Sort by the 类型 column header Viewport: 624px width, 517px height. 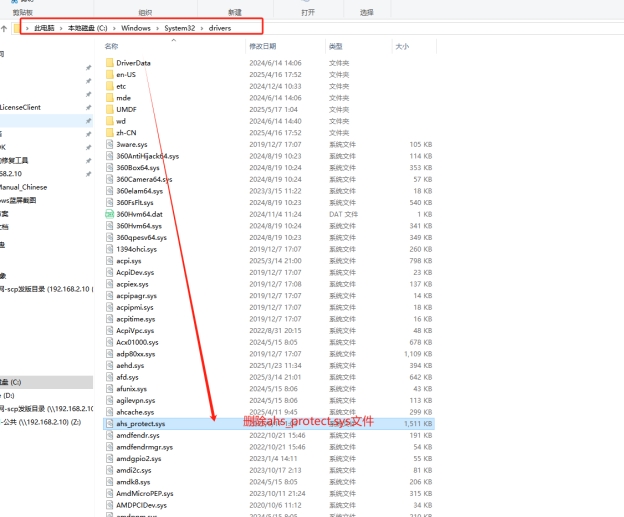coord(335,47)
